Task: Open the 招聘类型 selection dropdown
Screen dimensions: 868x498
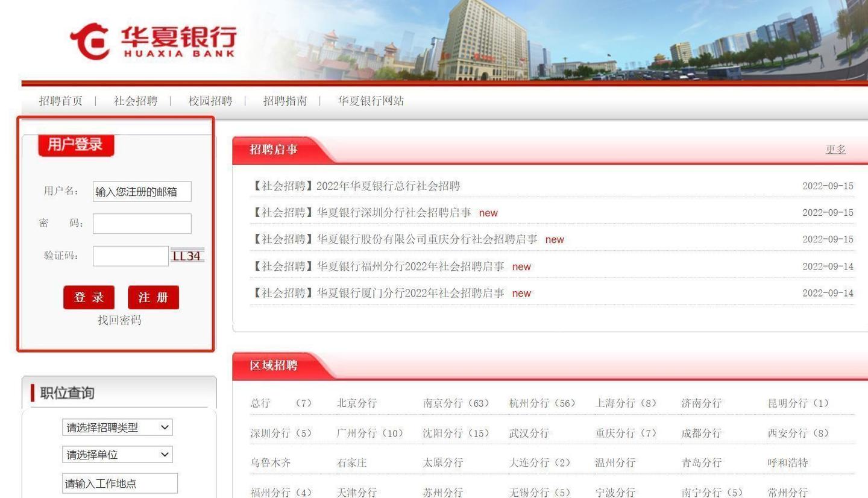Action: [x=117, y=427]
